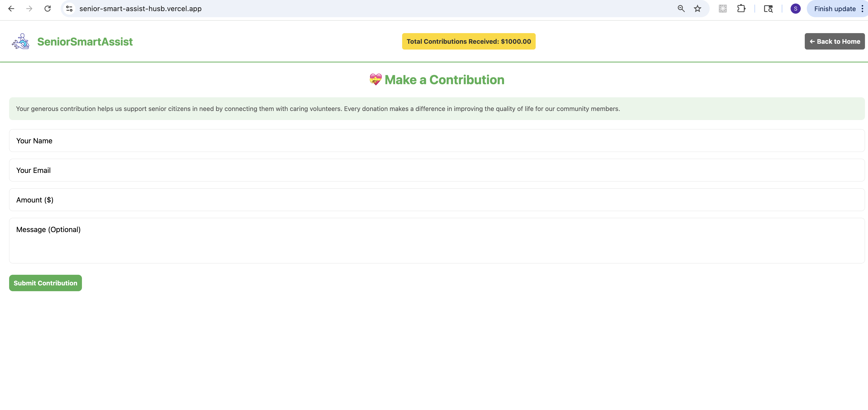This screenshot has width=868, height=410.
Task: Click the Message (Optional) text area
Action: pyautogui.click(x=437, y=241)
